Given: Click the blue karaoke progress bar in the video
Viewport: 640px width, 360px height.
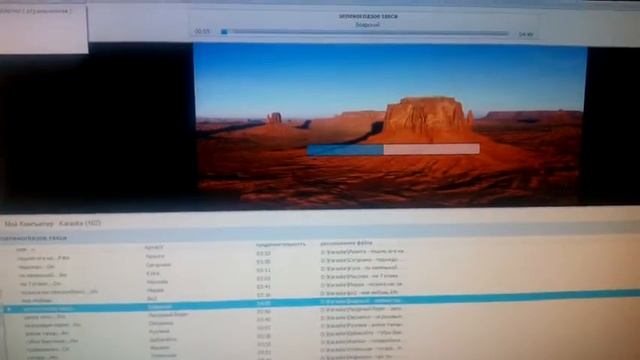Looking at the screenshot, I should (x=393, y=149).
